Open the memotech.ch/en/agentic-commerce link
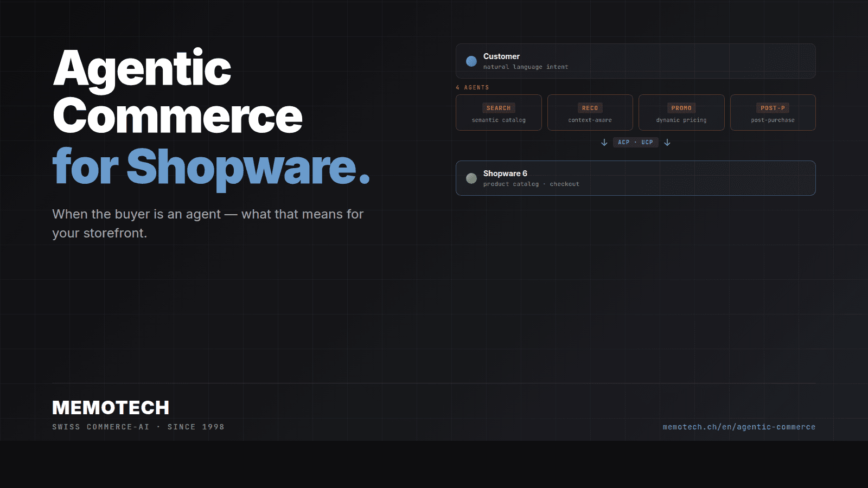The height and width of the screenshot is (488, 868). tap(739, 427)
